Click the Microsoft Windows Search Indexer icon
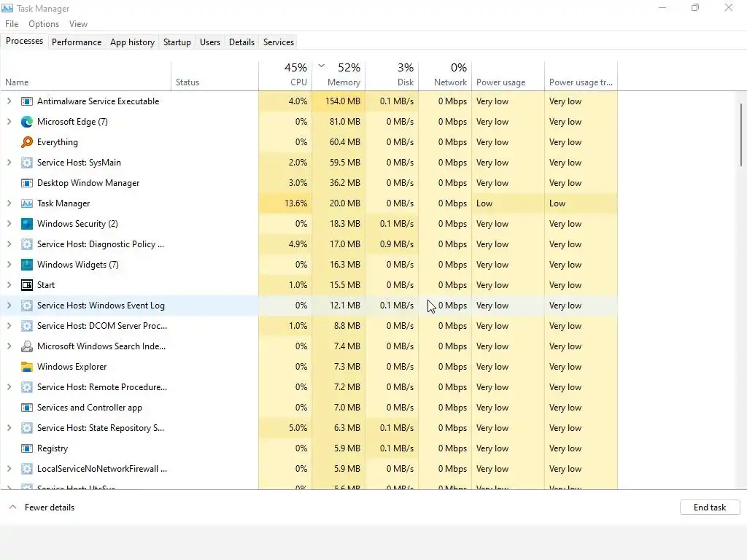 pos(27,346)
